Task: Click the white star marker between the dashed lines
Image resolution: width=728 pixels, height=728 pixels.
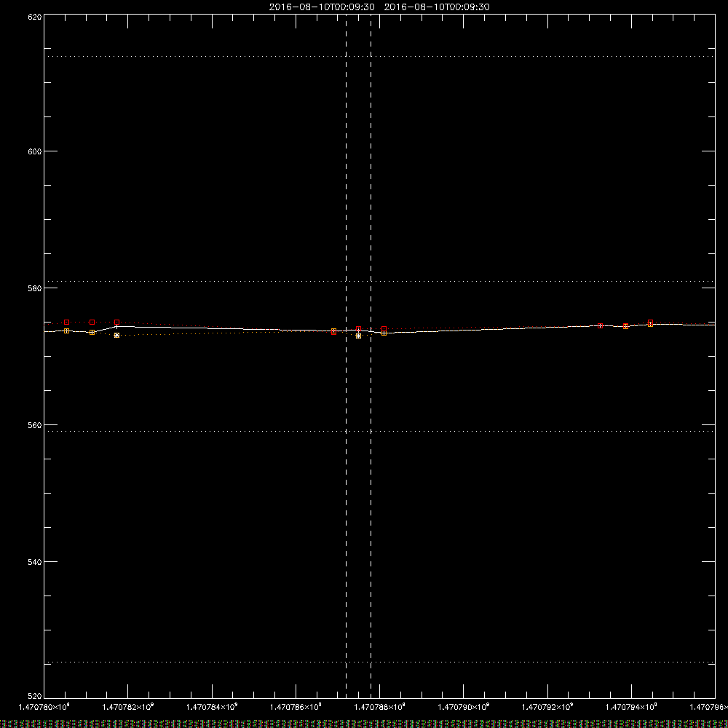Action: 358,336
